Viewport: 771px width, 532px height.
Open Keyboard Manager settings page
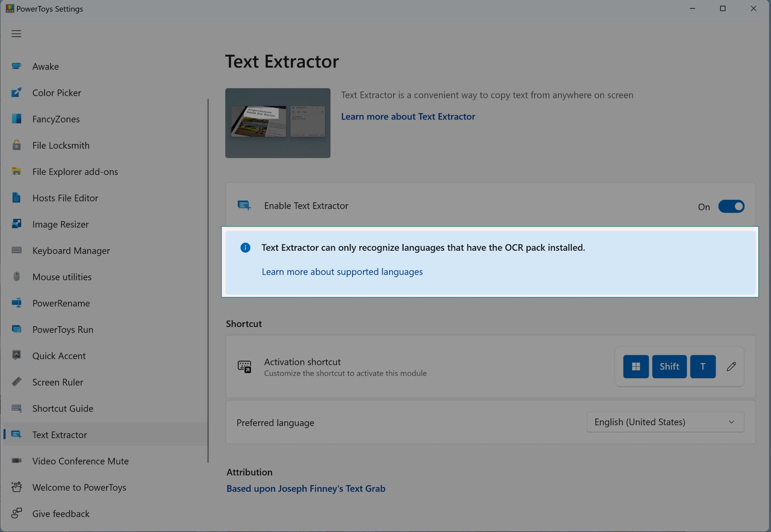[x=71, y=251]
